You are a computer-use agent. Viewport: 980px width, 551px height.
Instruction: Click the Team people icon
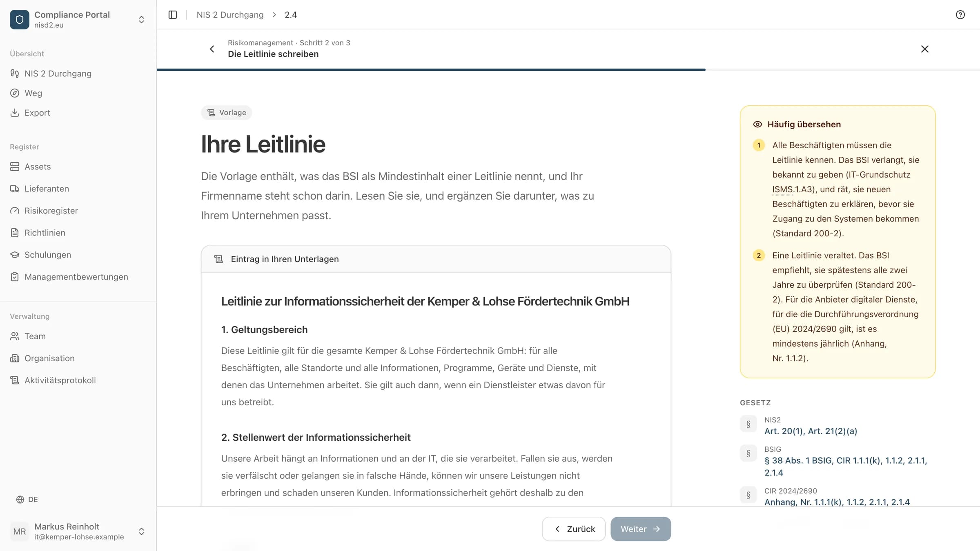(15, 336)
